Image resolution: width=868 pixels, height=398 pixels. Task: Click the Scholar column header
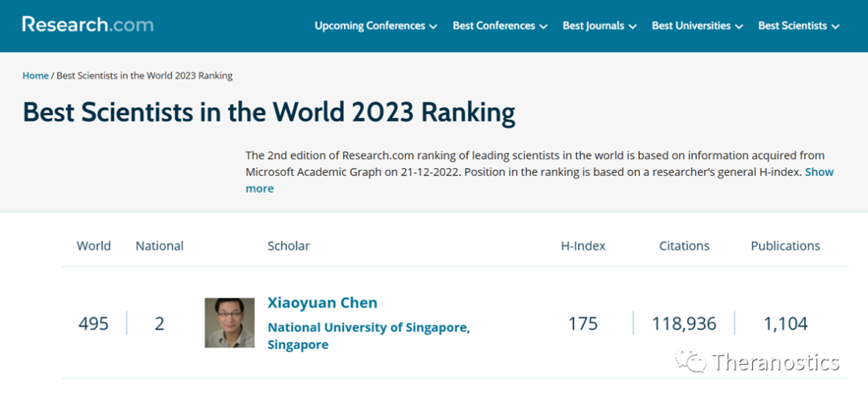click(289, 246)
